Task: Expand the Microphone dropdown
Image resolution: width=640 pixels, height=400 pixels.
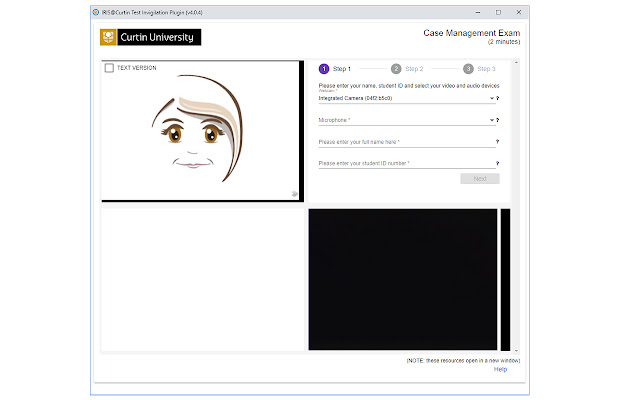Action: [491, 120]
